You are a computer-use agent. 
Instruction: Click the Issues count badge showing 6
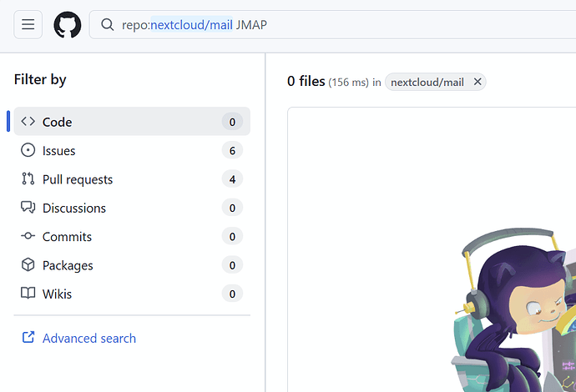click(x=232, y=150)
